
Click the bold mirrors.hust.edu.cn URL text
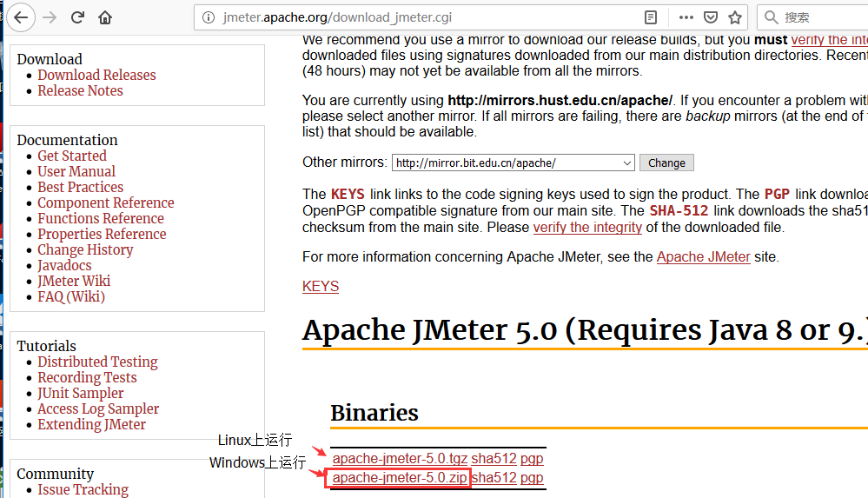point(560,100)
